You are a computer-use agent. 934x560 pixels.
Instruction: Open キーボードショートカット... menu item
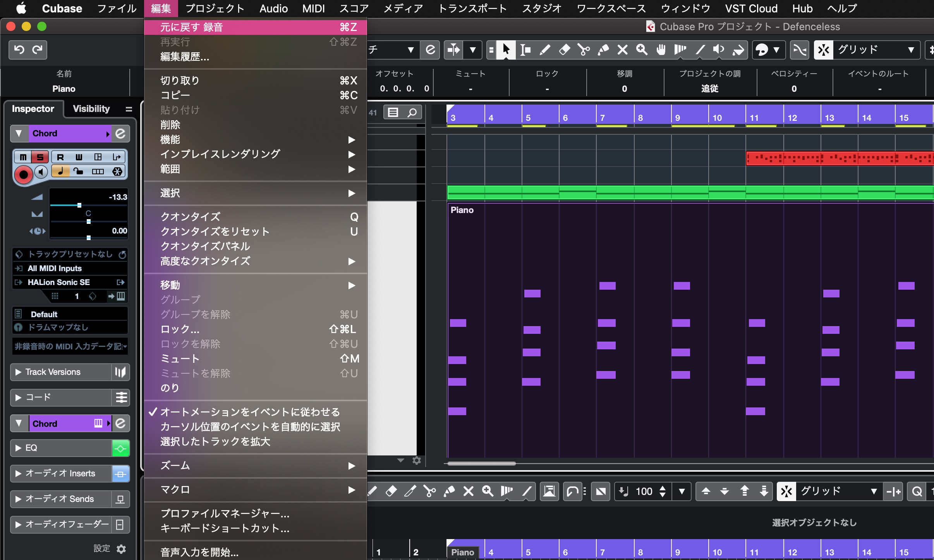tap(256, 528)
